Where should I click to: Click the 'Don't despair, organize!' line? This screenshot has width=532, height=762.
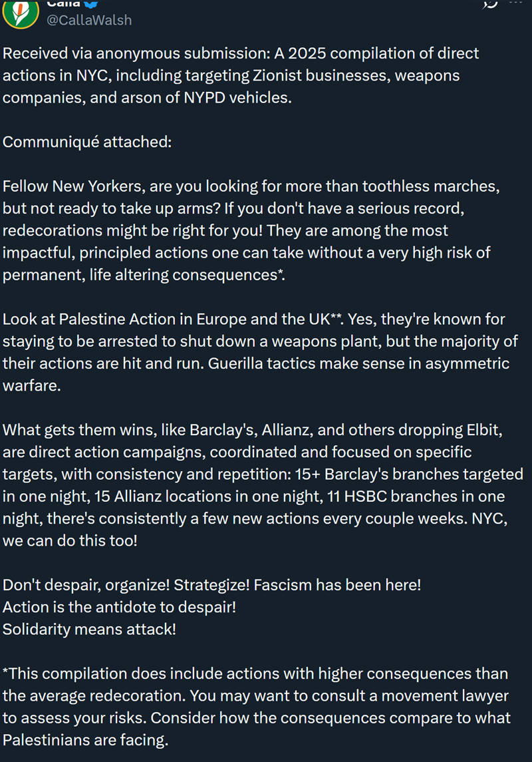[211, 585]
